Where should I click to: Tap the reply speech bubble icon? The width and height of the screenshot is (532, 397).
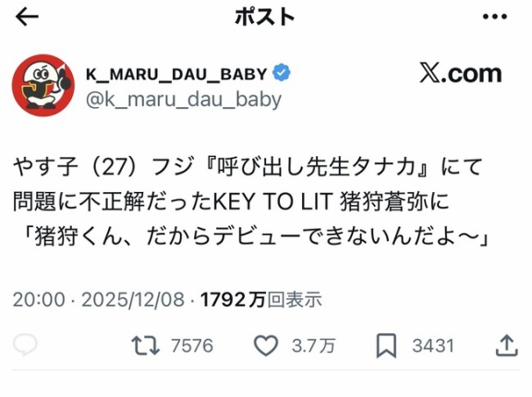point(25,344)
